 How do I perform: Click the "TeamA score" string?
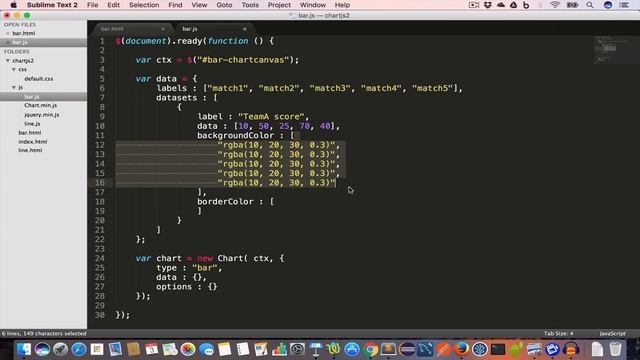click(x=271, y=117)
